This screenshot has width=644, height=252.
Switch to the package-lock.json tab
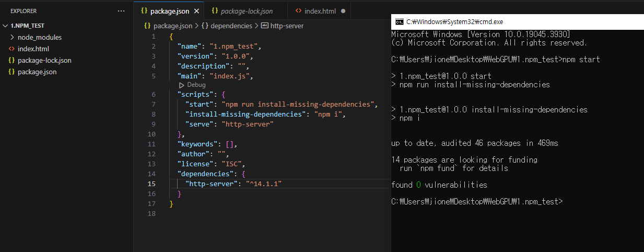247,11
